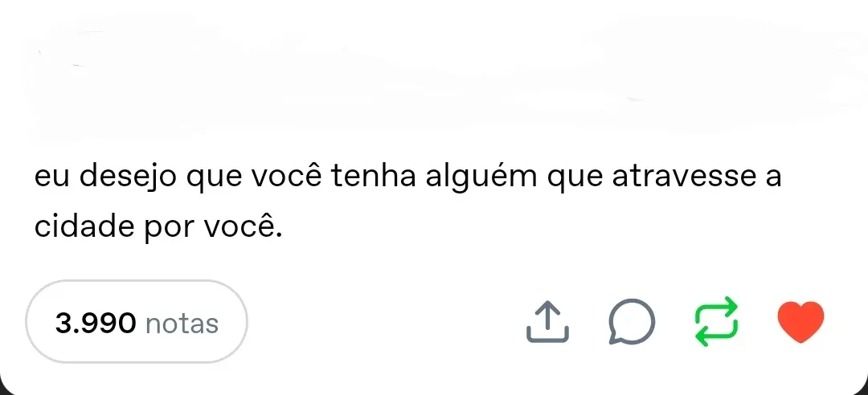The height and width of the screenshot is (395, 868).
Task: Open the 3.990 notas button
Action: pos(137,323)
